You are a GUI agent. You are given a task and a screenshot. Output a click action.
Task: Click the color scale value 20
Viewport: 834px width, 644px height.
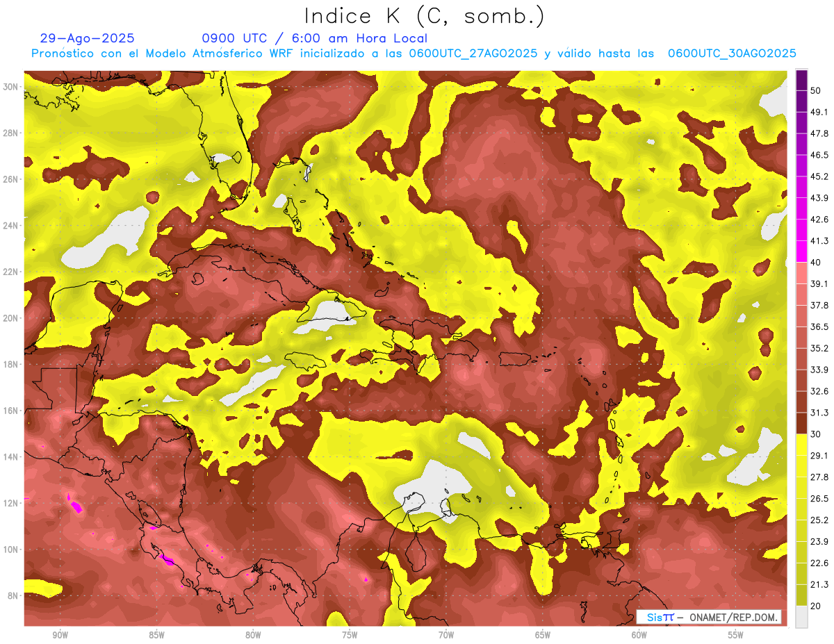[x=816, y=606]
